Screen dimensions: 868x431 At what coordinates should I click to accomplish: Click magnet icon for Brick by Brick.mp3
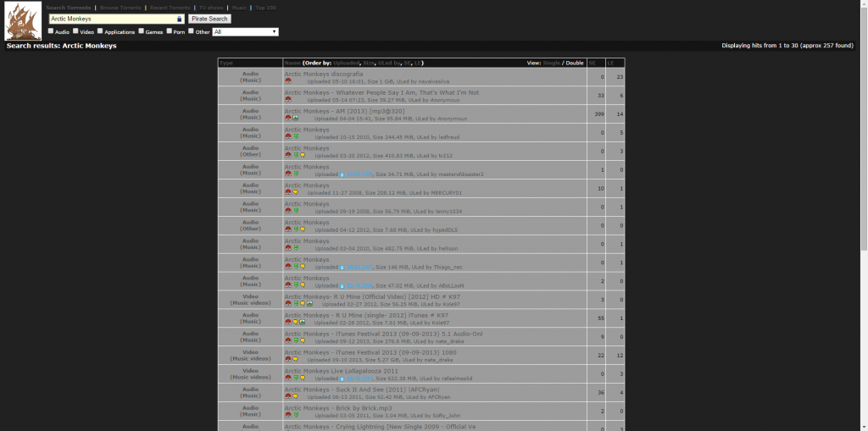point(288,414)
